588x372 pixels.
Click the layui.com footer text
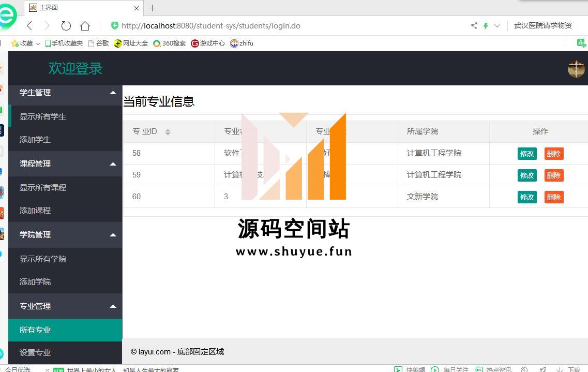(x=177, y=352)
